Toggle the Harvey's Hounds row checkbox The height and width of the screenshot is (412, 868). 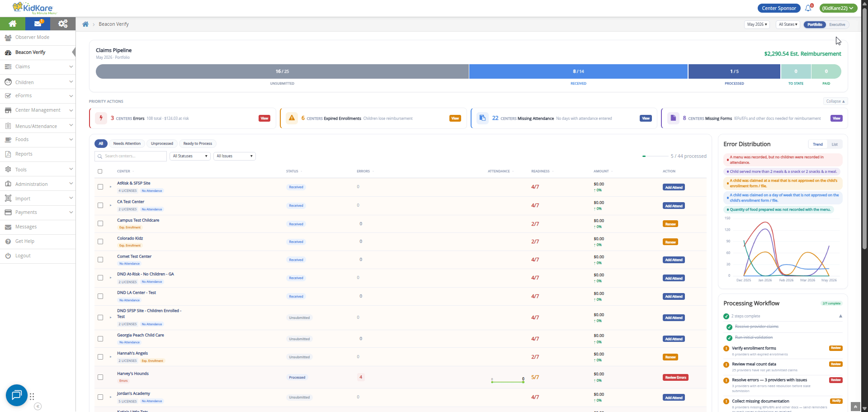(x=100, y=377)
